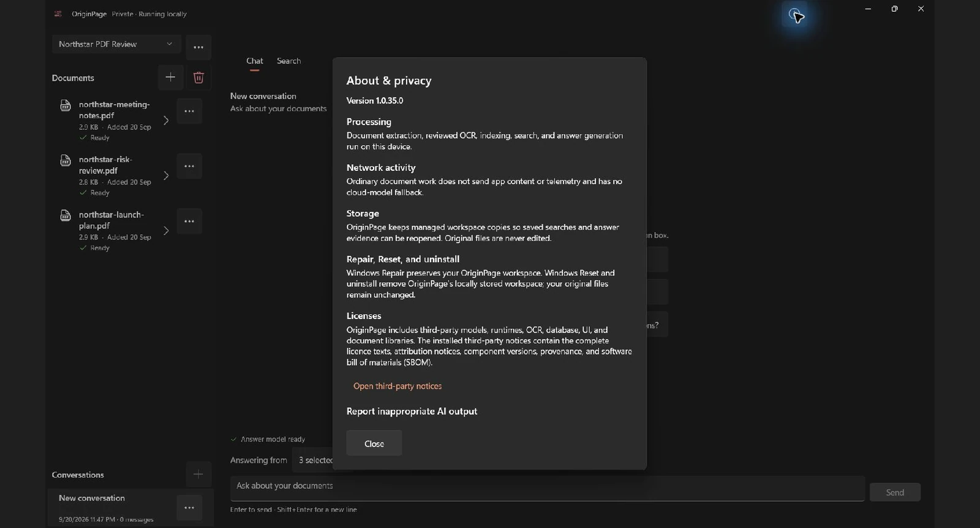Open third-party notices link
Screen dimensions: 980x528
pyautogui.click(x=398, y=386)
